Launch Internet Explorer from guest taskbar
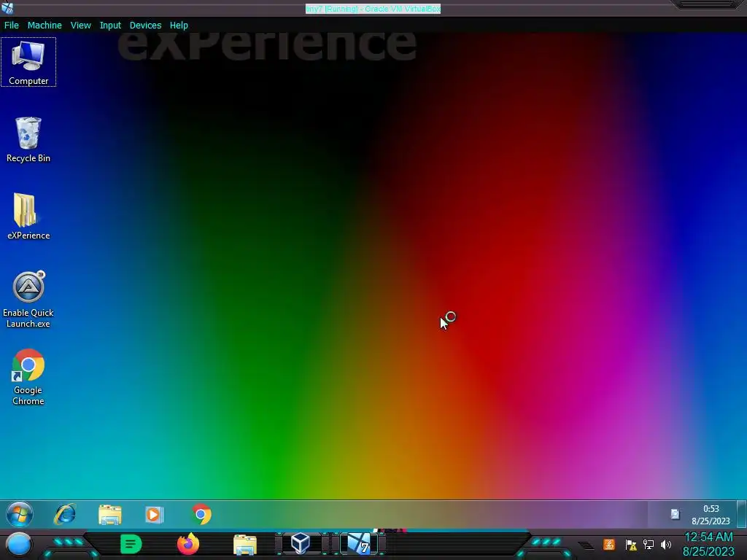 (x=65, y=514)
